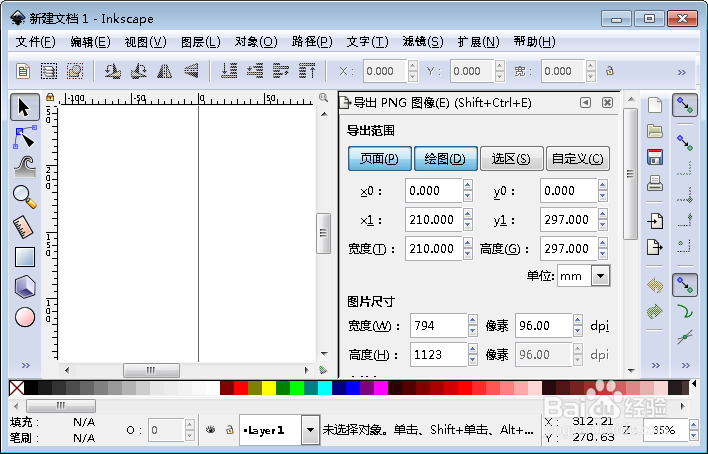Expand tool controls bar overflow chevron
Screen dimensions: 708x454
[682, 72]
